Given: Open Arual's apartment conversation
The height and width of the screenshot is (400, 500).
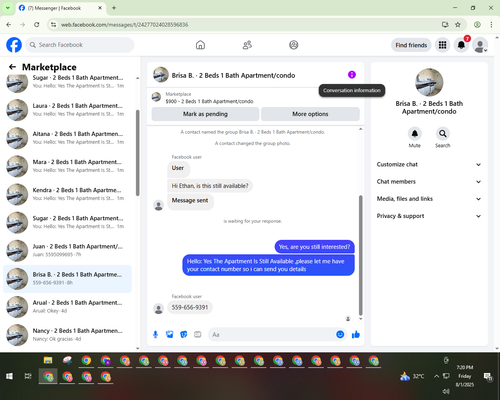Looking at the screenshot, I should pyautogui.click(x=67, y=307).
